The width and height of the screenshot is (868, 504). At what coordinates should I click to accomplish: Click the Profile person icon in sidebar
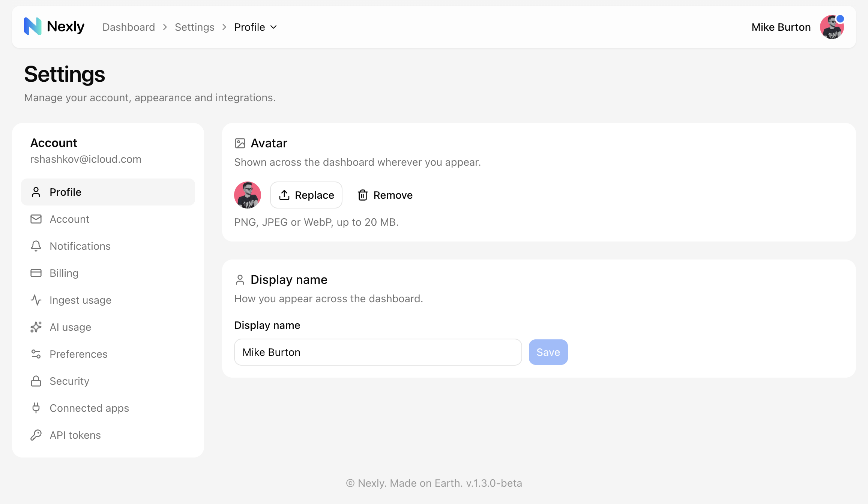tap(36, 192)
